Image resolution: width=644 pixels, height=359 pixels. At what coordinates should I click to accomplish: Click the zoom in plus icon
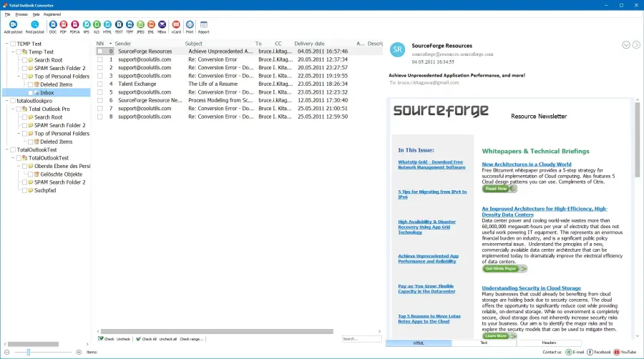[x=79, y=352]
